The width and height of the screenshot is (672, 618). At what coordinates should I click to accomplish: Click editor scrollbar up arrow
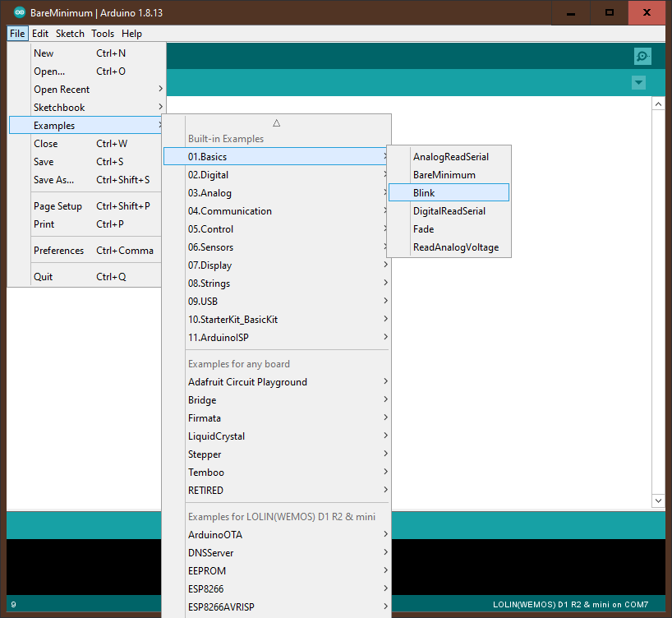pos(658,104)
